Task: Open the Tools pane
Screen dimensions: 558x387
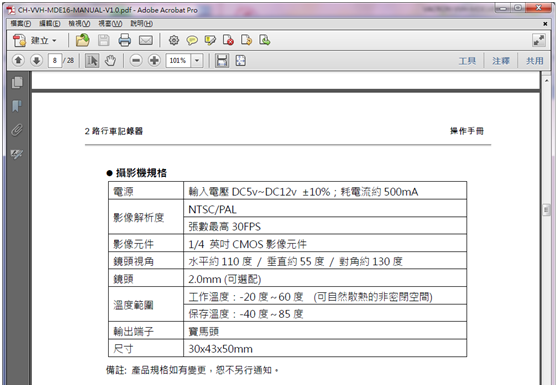Action: 467,61
